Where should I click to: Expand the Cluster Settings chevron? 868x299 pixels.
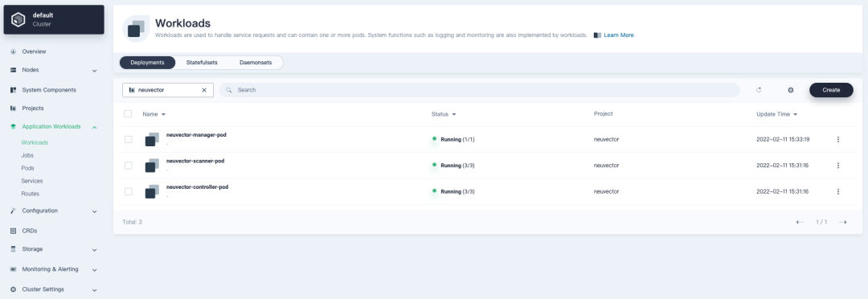(x=95, y=290)
